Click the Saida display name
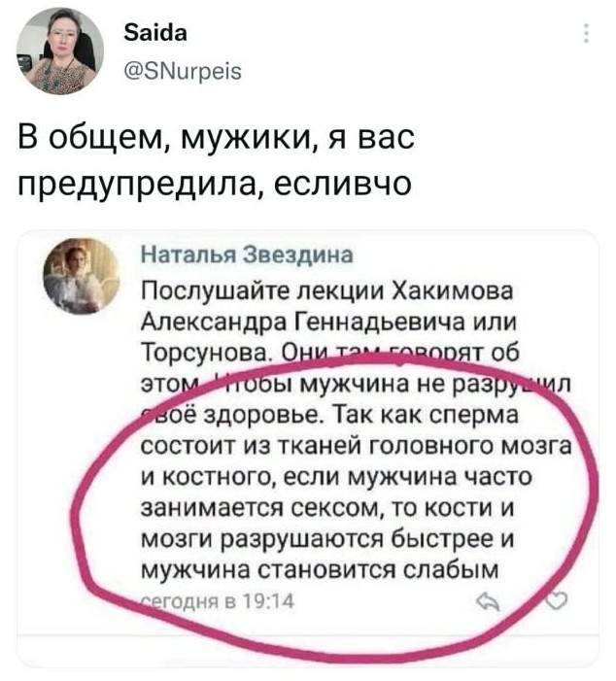Screen dimensions: 616x681 tap(155, 33)
